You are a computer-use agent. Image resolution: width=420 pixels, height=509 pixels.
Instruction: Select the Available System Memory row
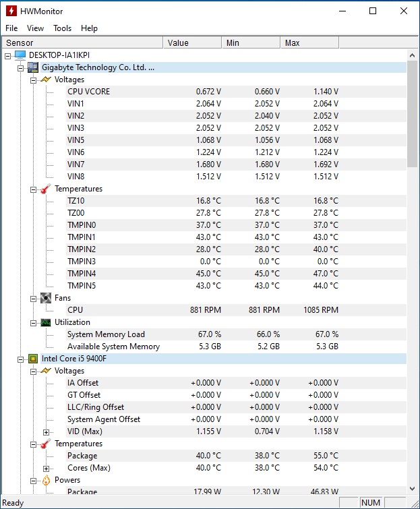point(236,347)
